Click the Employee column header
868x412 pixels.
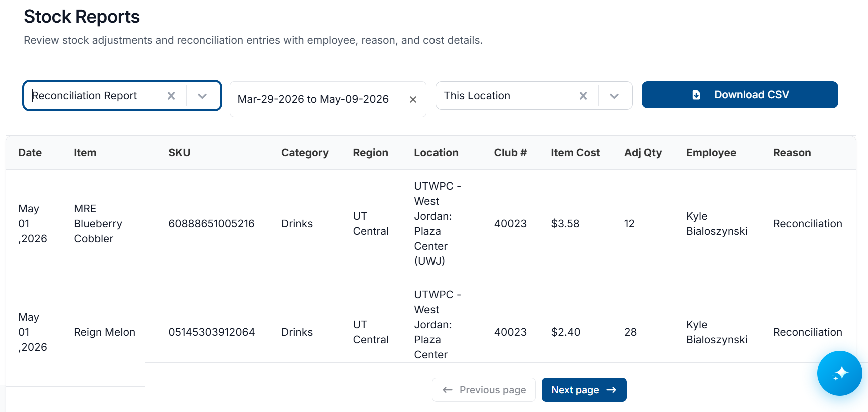[711, 153]
